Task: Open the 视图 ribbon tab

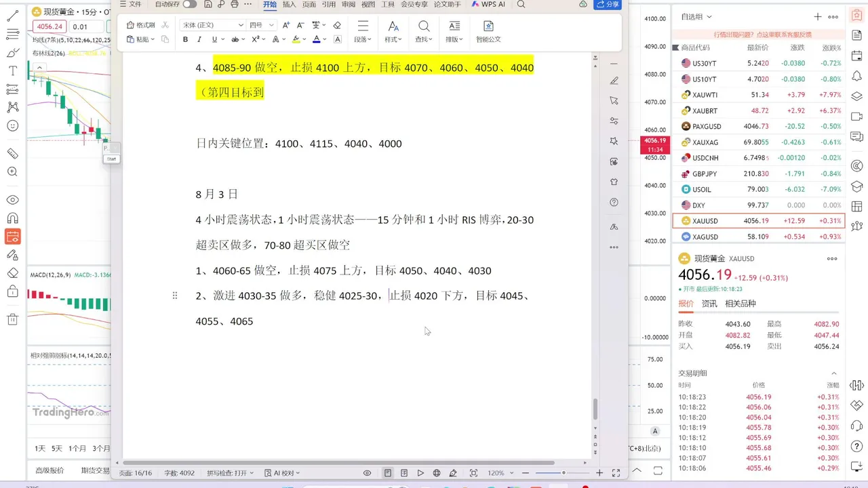Action: pyautogui.click(x=368, y=4)
